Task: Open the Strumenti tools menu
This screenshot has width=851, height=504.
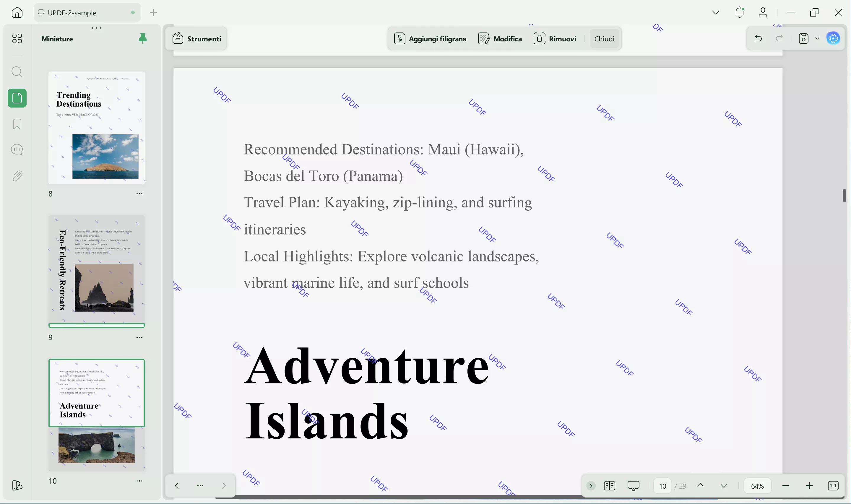Action: coord(196,39)
